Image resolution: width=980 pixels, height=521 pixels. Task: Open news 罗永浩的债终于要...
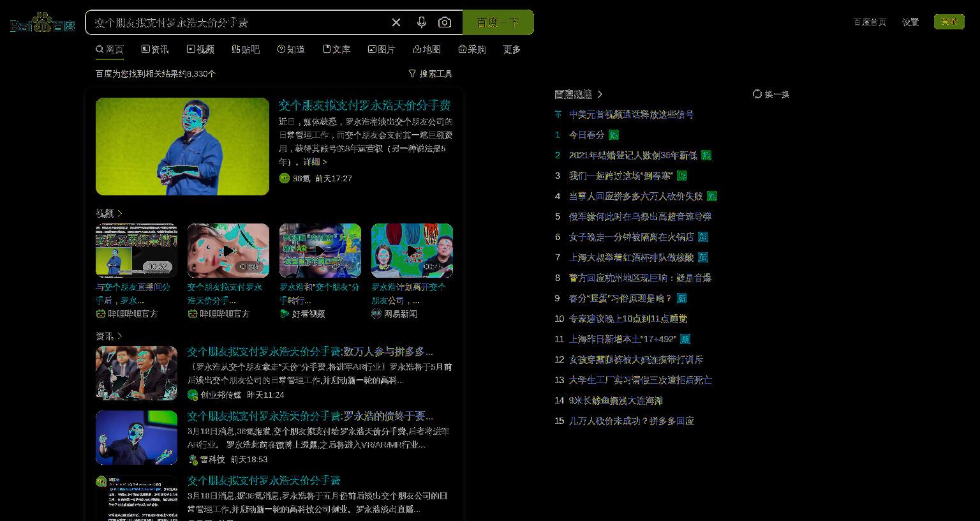click(310, 416)
